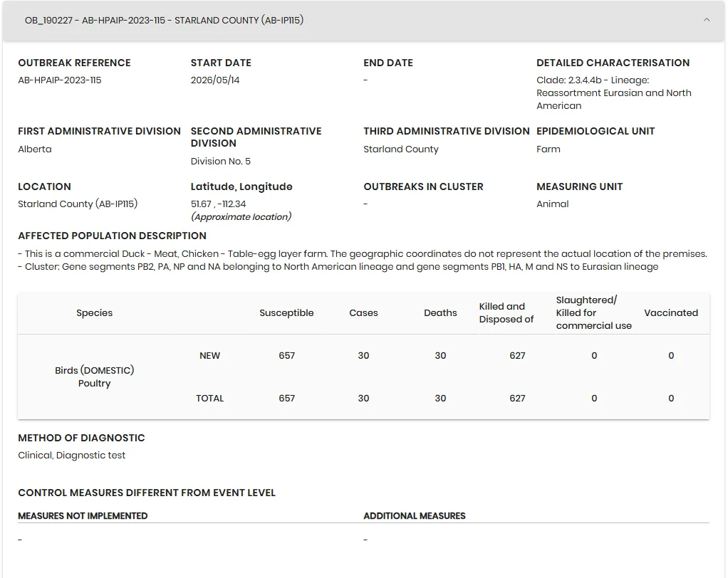Viewport: 728px width, 578px height.
Task: Click the Deaths column header
Action: point(440,313)
